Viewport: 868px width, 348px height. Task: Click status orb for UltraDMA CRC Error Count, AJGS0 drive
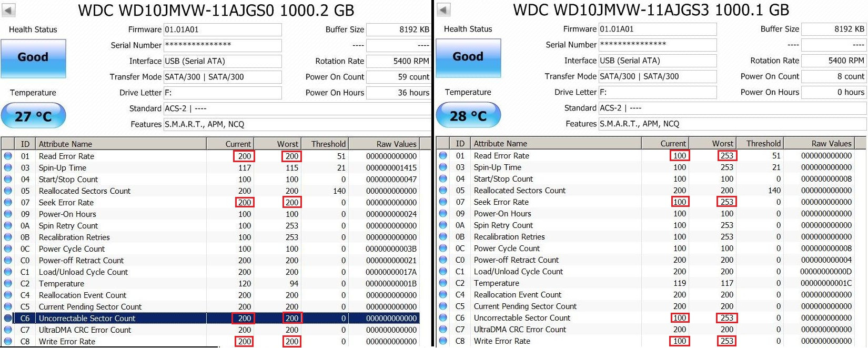click(8, 330)
